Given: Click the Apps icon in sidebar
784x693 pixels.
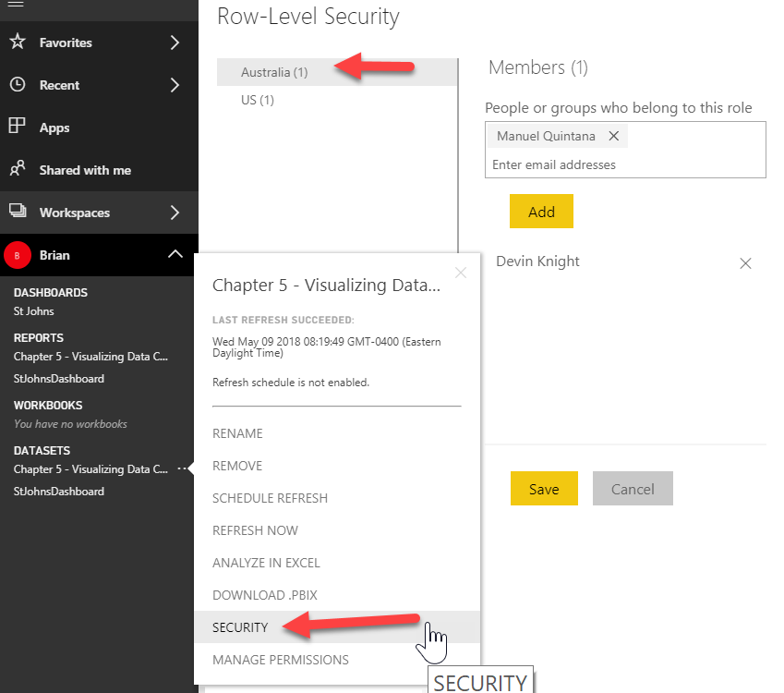Looking at the screenshot, I should point(17,128).
